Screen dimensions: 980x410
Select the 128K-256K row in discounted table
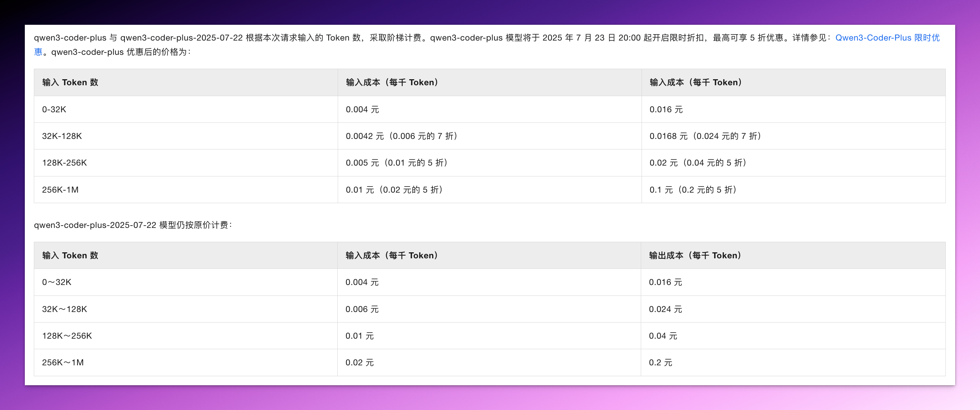tap(64, 163)
